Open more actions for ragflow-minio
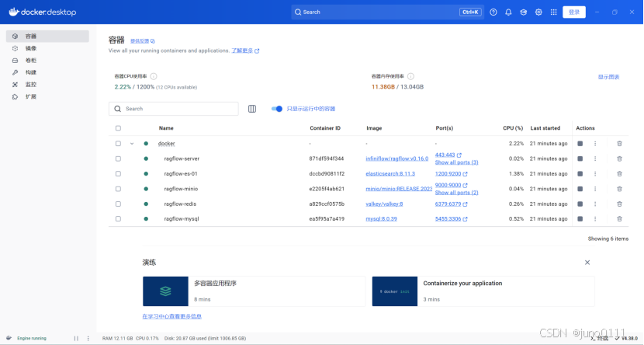Screen dimensions: 644x345 [594, 189]
